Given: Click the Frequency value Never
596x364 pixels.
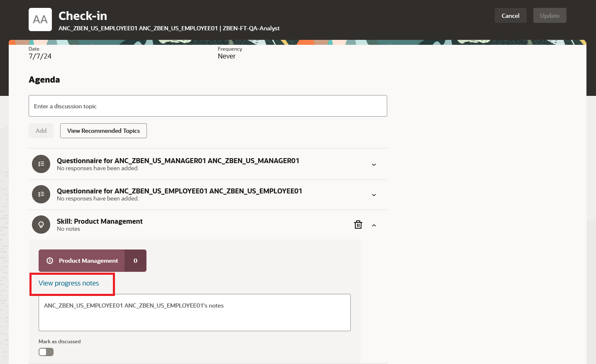Looking at the screenshot, I should tap(227, 56).
